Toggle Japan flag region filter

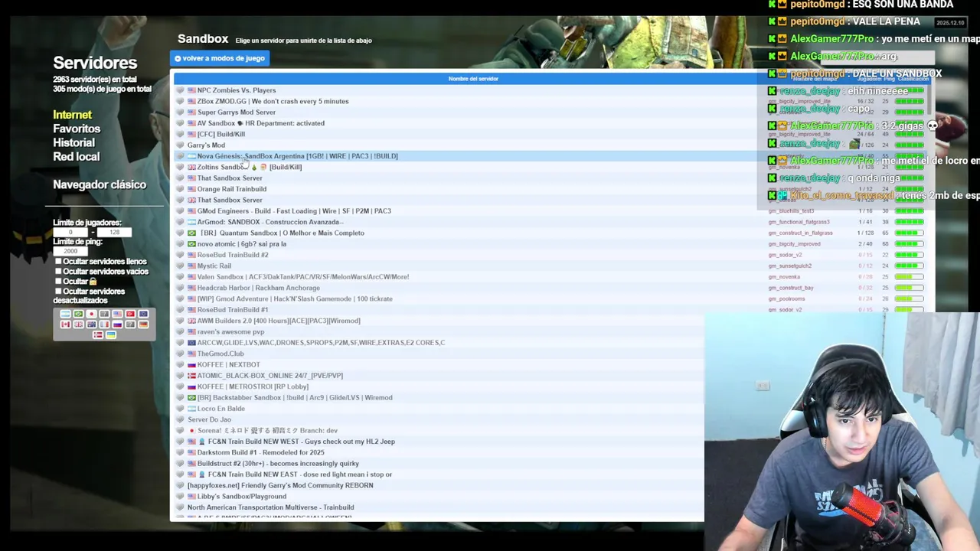point(91,314)
